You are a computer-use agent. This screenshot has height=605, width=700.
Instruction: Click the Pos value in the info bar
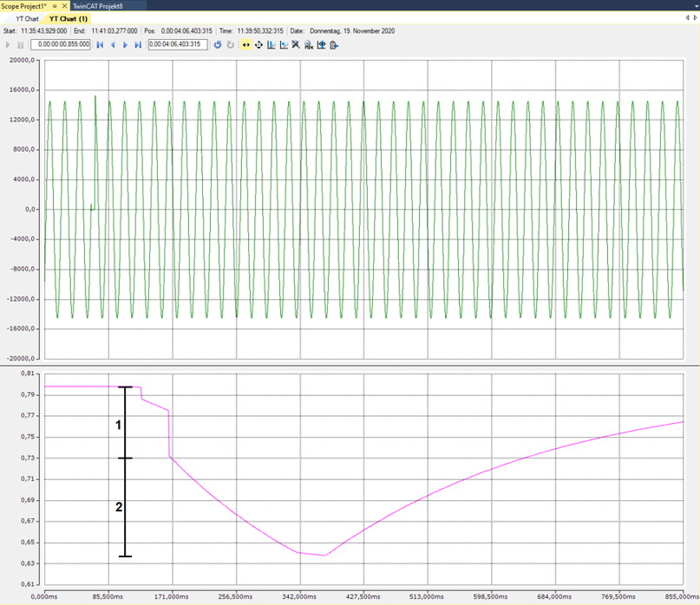point(186,31)
